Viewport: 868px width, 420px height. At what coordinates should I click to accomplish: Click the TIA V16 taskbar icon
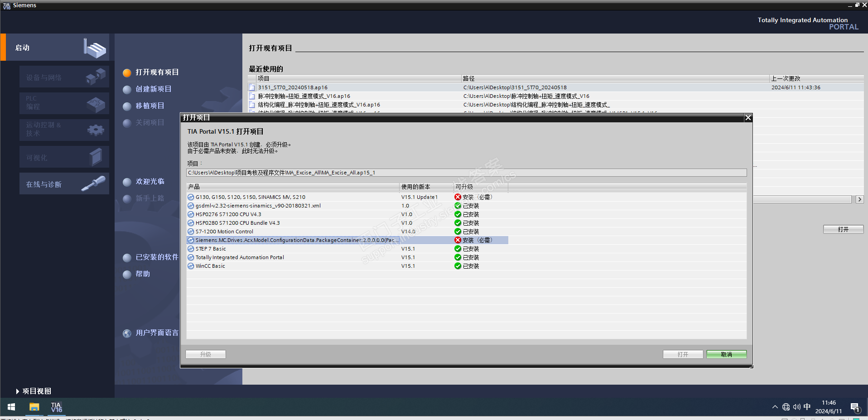56,407
